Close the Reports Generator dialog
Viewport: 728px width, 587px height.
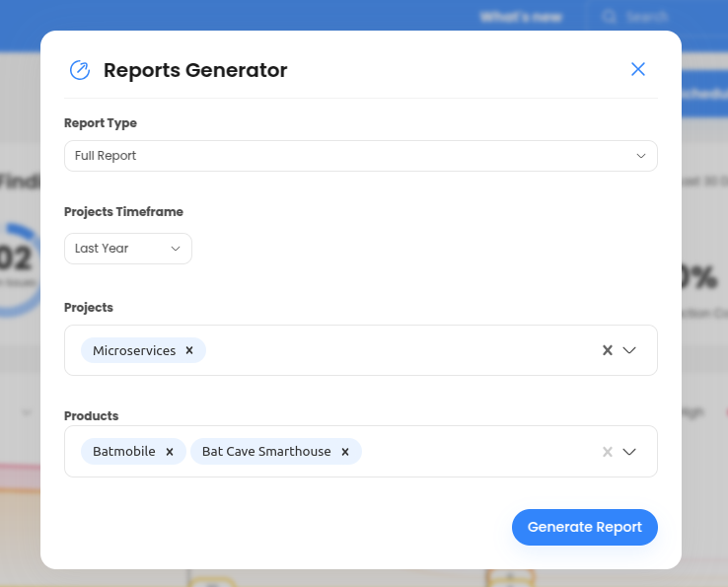tap(638, 69)
